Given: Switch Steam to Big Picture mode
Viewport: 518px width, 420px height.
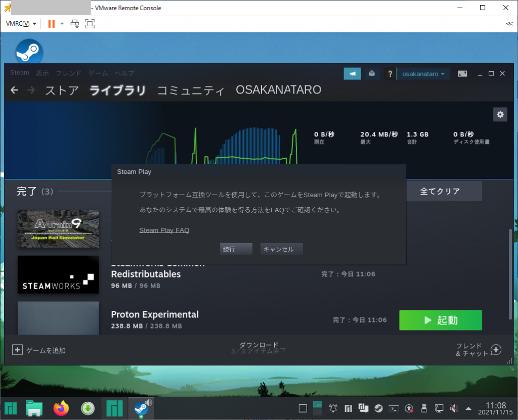Looking at the screenshot, I should [462, 74].
